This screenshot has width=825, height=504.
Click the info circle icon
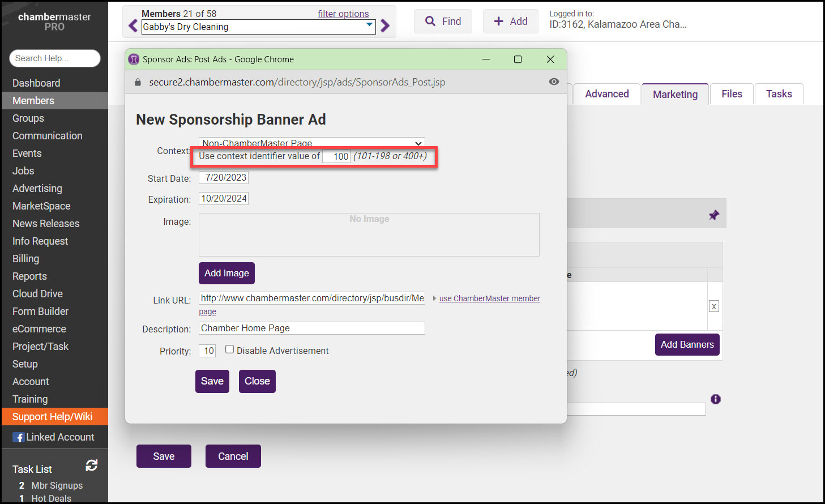pyautogui.click(x=716, y=399)
